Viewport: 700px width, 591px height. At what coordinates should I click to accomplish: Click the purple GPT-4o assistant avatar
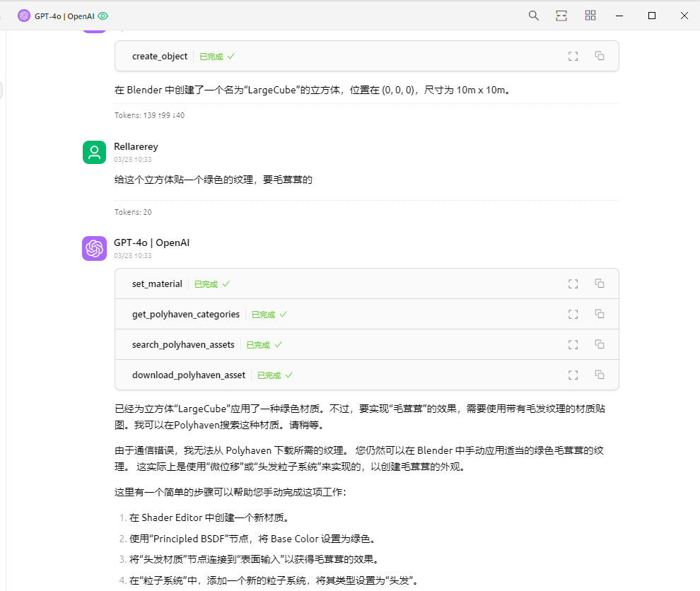pos(94,248)
